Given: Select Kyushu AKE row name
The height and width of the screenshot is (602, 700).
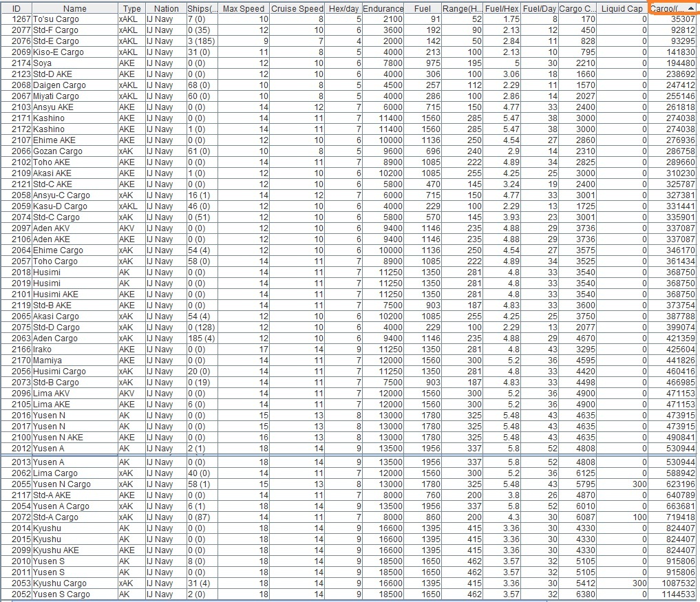Looking at the screenshot, I should coord(75,550).
